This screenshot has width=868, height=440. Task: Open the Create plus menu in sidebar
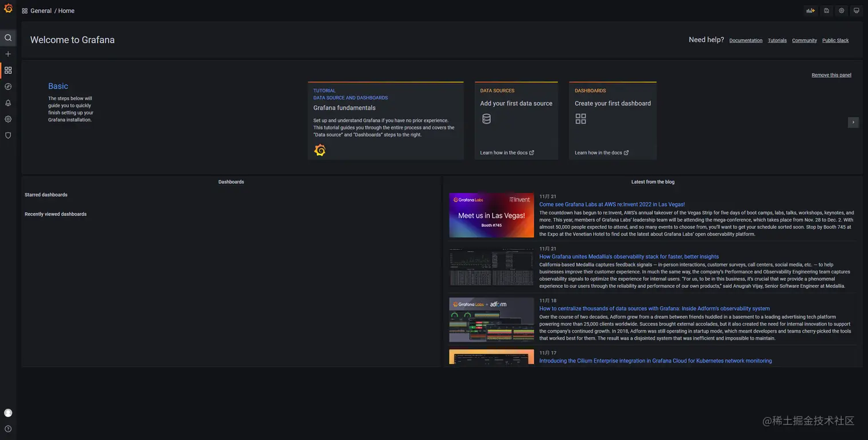pos(8,54)
